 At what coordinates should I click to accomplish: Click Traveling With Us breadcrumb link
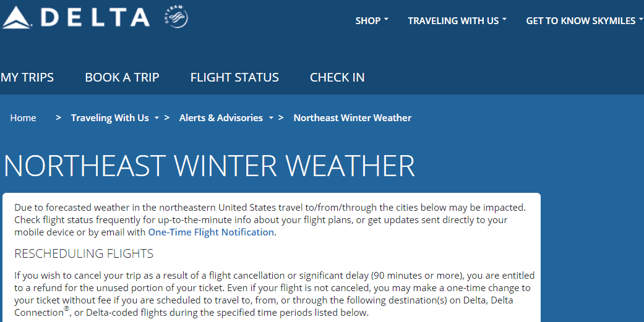coord(109,117)
